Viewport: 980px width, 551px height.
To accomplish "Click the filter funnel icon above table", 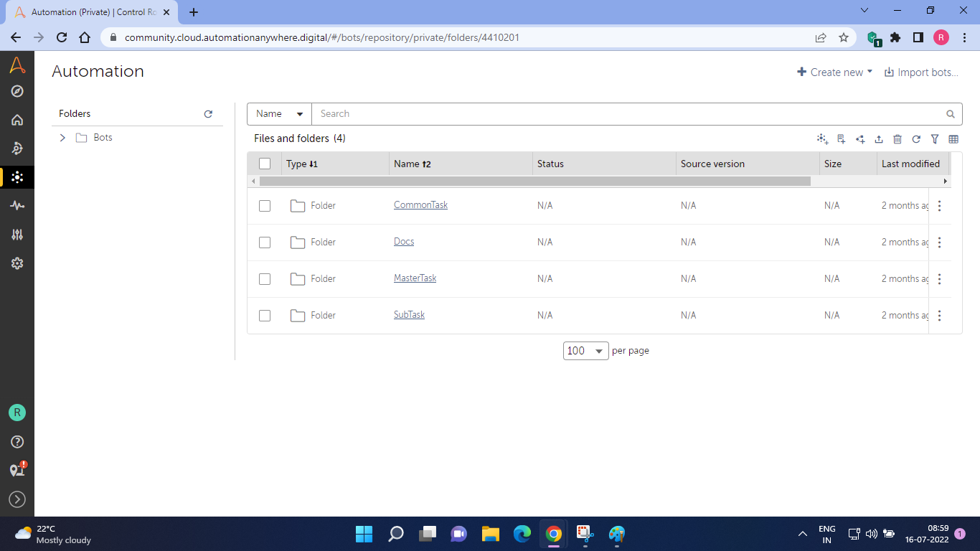I will pos(935,139).
